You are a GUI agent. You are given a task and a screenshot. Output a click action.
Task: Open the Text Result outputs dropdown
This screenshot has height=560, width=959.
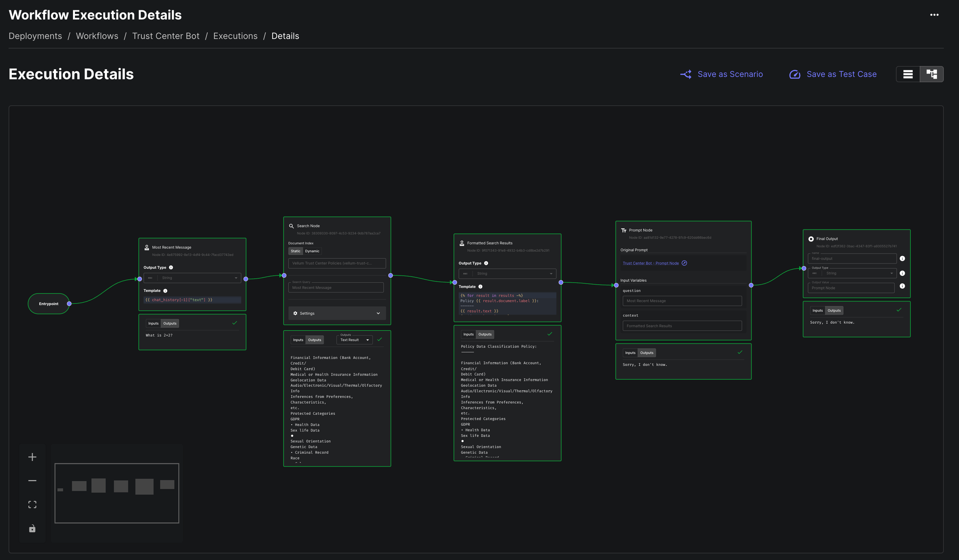pos(354,340)
